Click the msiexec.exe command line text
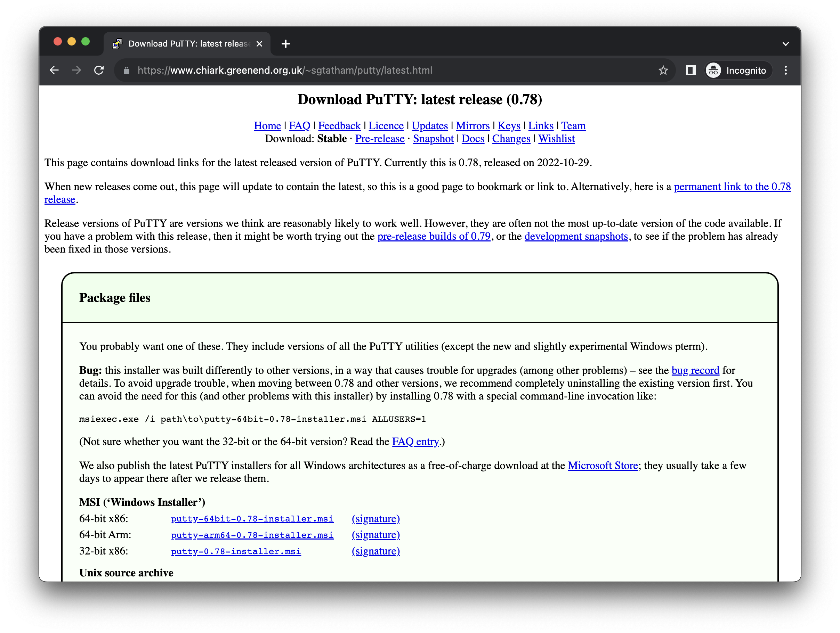The image size is (840, 633). 252,419
